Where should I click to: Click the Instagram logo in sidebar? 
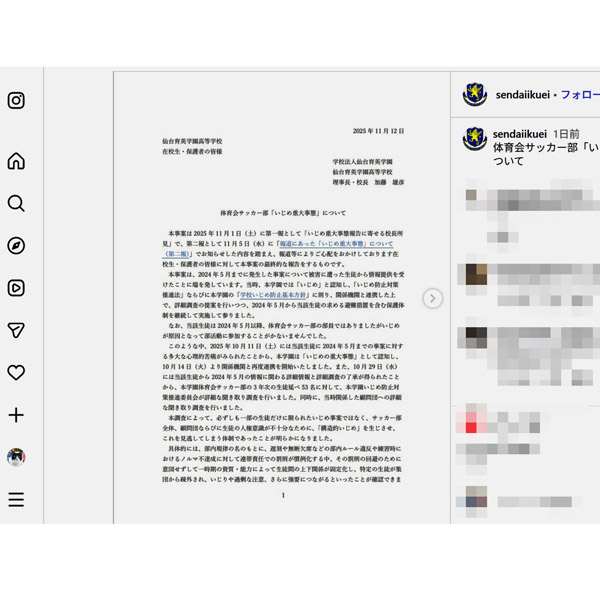pos(16,100)
